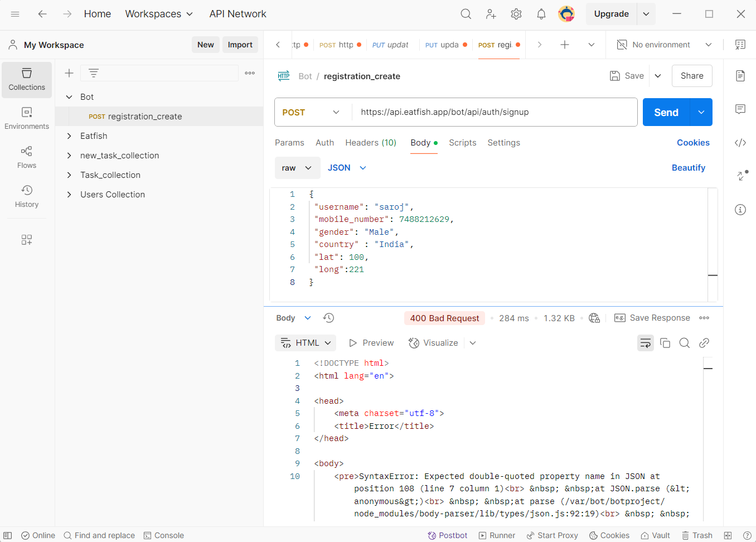
Task: Open History in the sidebar
Action: click(27, 197)
